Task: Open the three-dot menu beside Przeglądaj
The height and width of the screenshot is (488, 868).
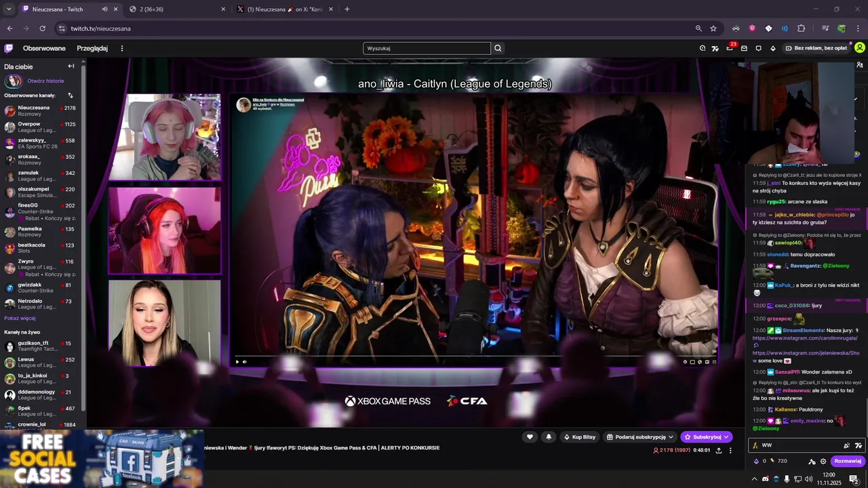Action: (122, 48)
